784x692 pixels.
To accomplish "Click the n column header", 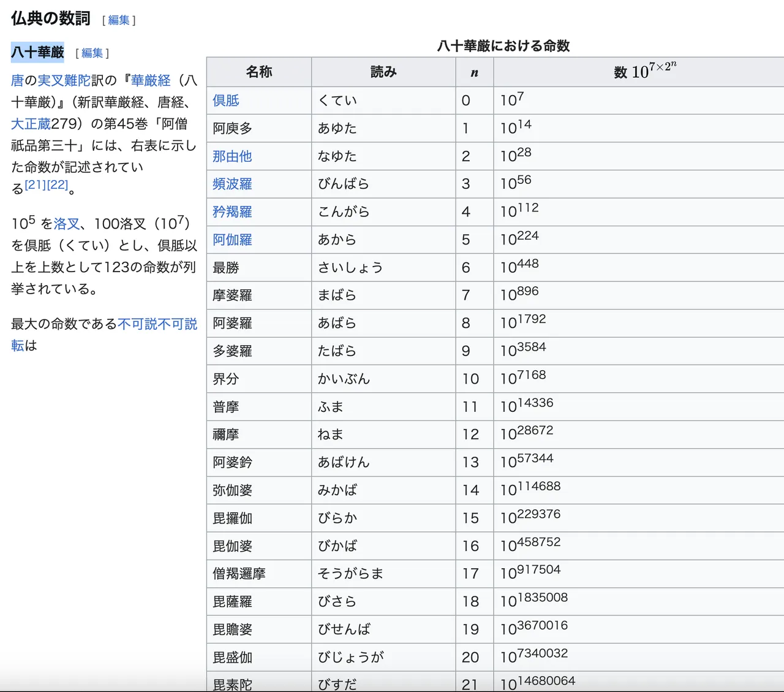I will click(x=474, y=72).
